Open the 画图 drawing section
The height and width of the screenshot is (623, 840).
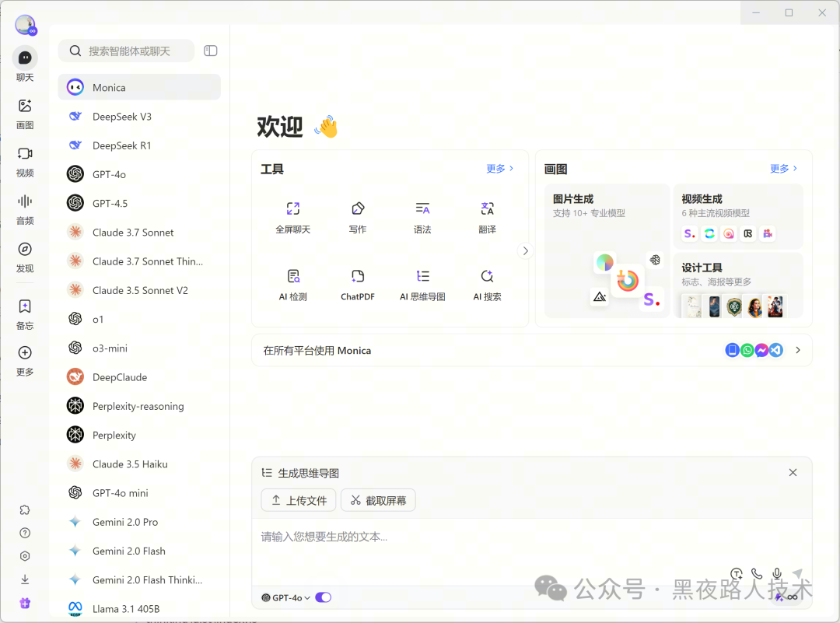coord(25,114)
